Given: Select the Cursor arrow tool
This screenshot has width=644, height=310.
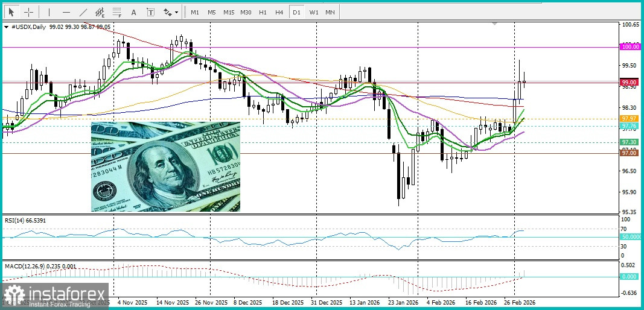Looking at the screenshot, I should (x=11, y=12).
